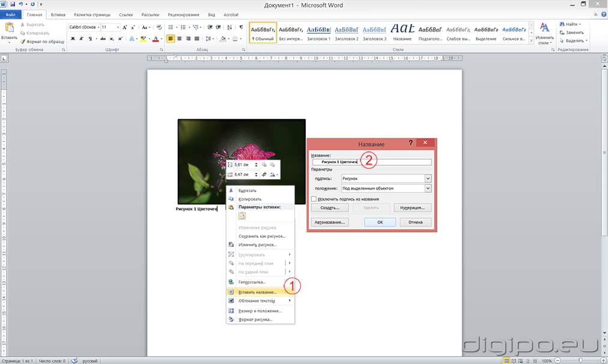The width and height of the screenshot is (608, 364).
Task: Expand the 'подпись' dropdown showing Рисунок
Action: [x=428, y=178]
